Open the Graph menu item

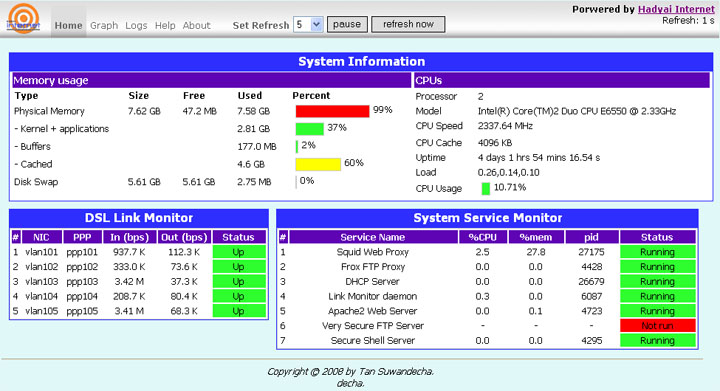click(x=104, y=25)
